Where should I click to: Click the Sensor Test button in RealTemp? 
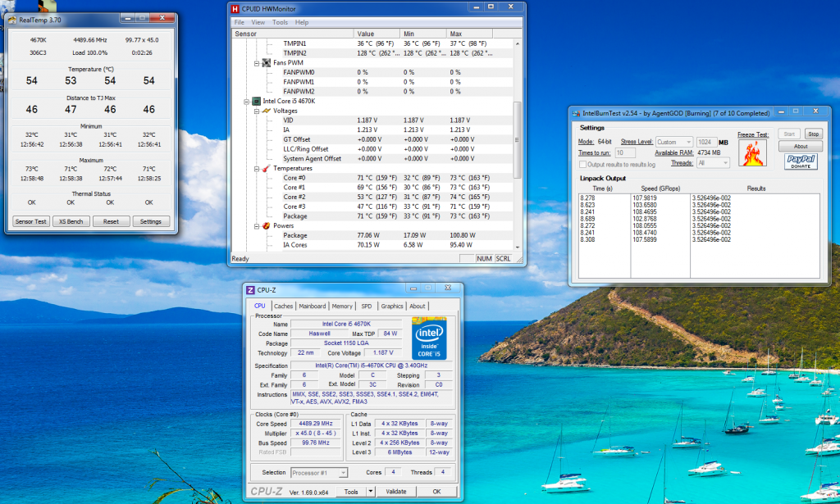(x=31, y=221)
